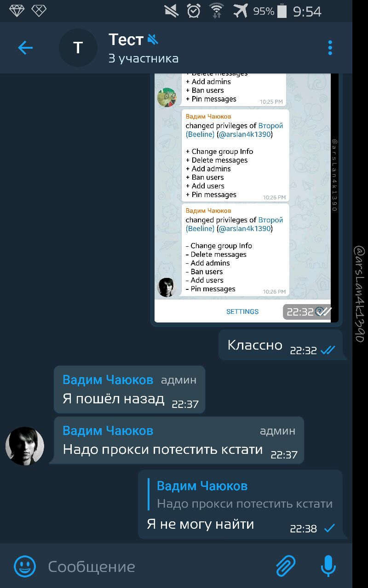Screen dimensions: 368x588
Task: Tap the airplane mode status bar icon
Action: 240,10
